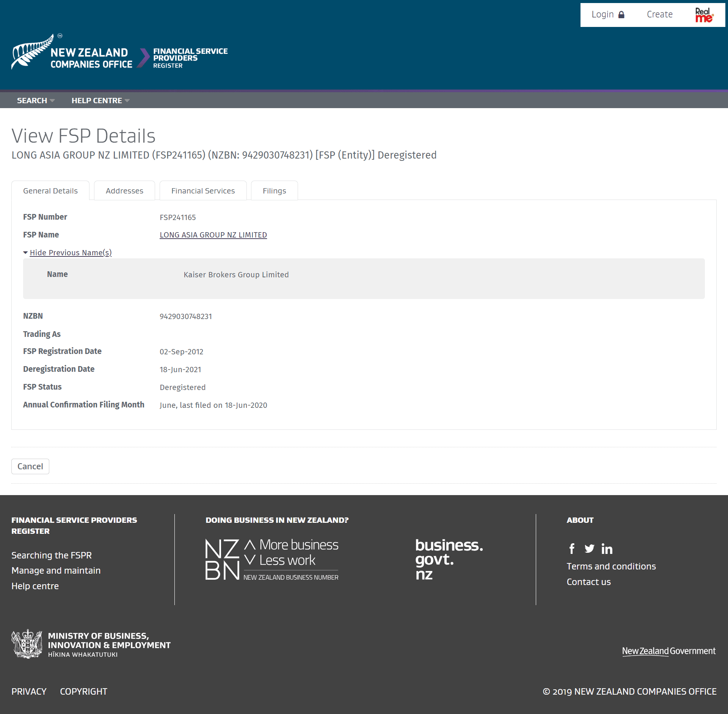Viewport: 728px width, 714px height.
Task: Click the ABOUT footer heading
Action: [x=580, y=520]
